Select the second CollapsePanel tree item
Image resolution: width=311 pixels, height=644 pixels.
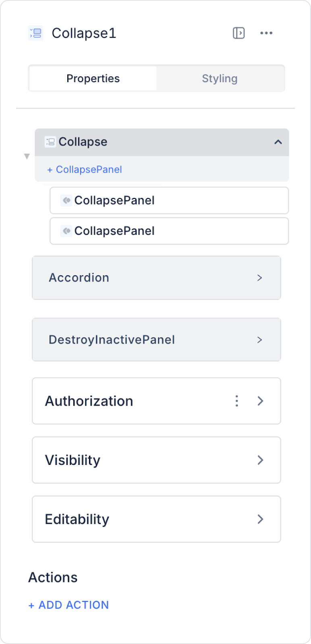[x=169, y=231]
